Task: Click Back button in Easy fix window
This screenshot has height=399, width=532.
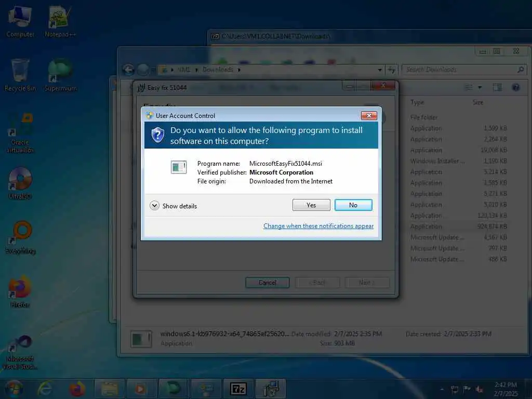Action: coord(317,283)
